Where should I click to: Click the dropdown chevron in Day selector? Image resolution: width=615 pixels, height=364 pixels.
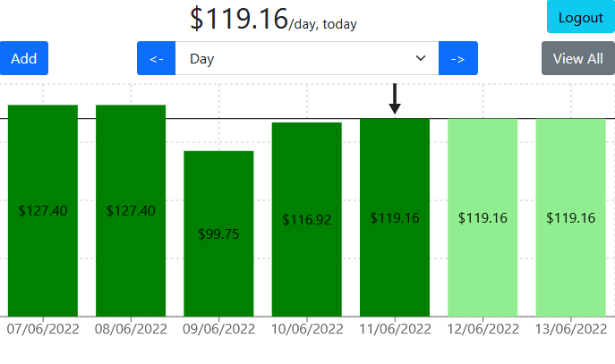(421, 58)
